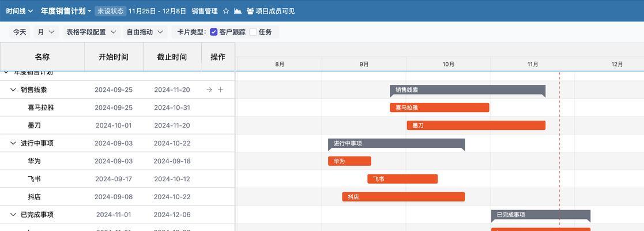Click the plus icon in 销售线索 row
644x231 pixels.
coord(221,90)
